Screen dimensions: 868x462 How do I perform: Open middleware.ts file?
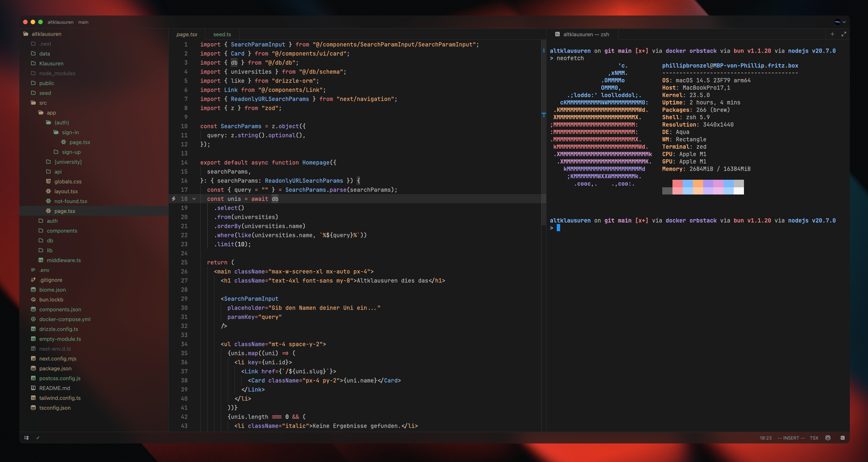(x=94, y=260)
